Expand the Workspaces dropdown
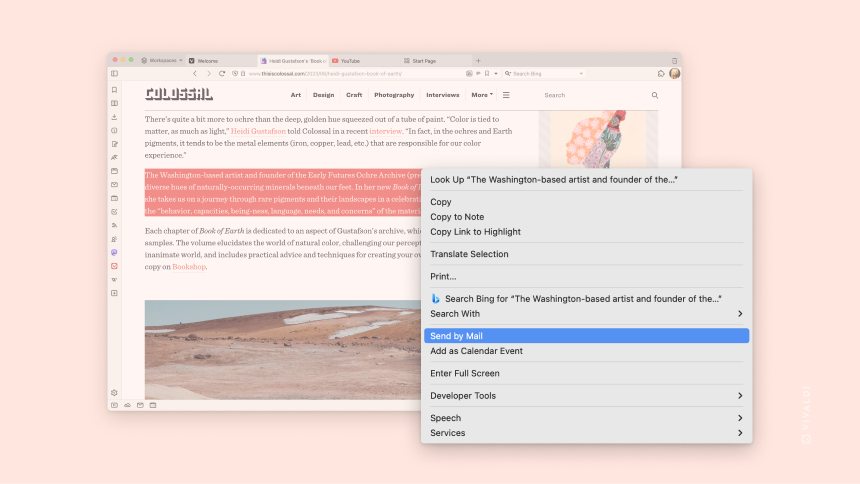The height and width of the screenshot is (484, 860). pos(162,61)
